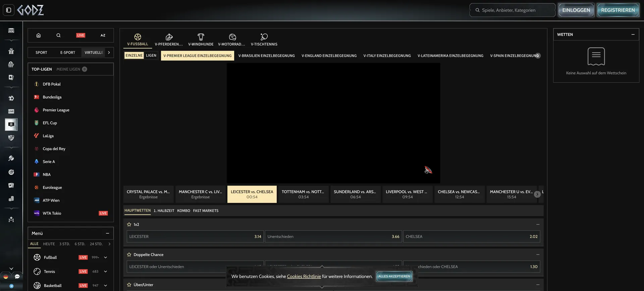The height and width of the screenshot is (291, 644).
Task: Expand the Basketball sport row chevron
Action: click(105, 286)
